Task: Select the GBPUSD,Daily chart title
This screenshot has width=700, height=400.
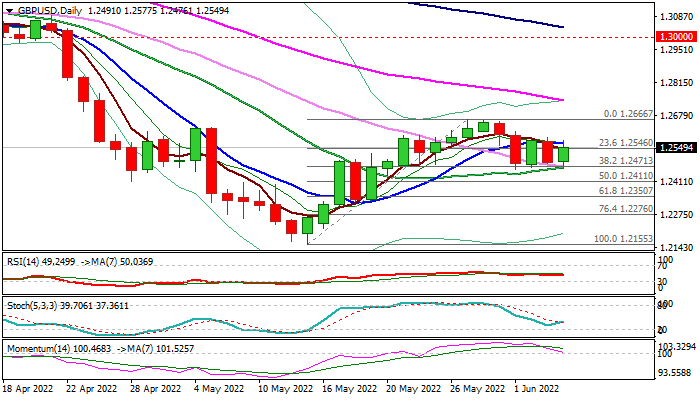Action: point(50,11)
